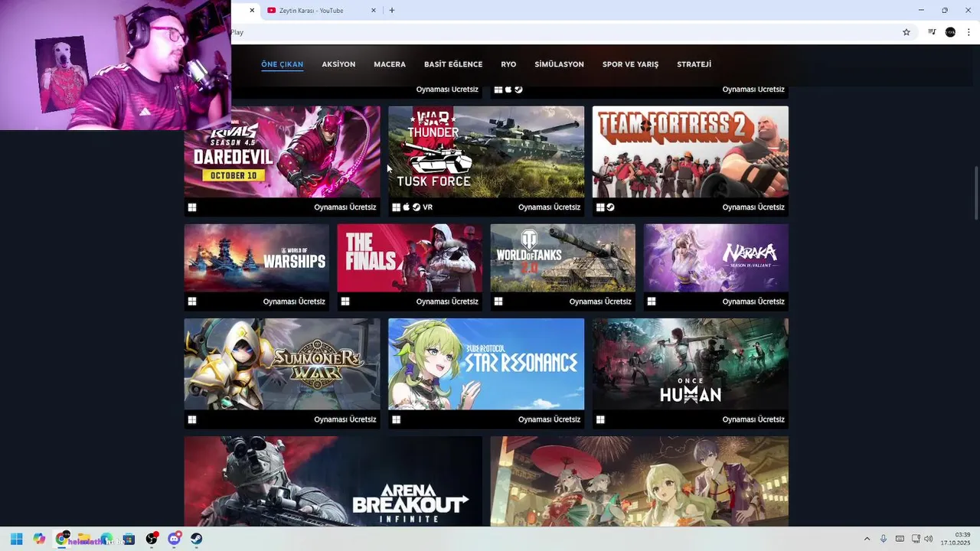This screenshot has height=551, width=980.
Task: Select the RYO category tab
Action: [x=508, y=64]
